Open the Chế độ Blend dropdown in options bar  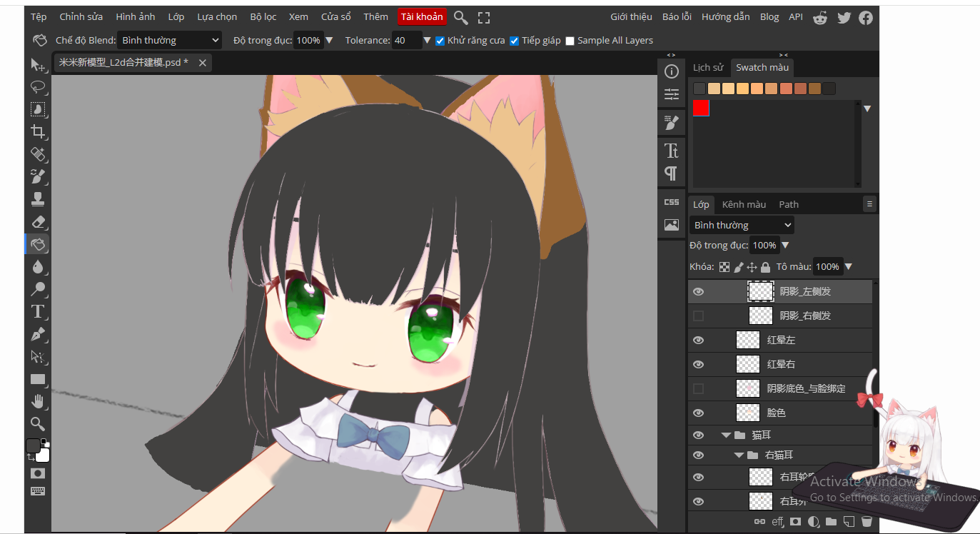click(170, 41)
